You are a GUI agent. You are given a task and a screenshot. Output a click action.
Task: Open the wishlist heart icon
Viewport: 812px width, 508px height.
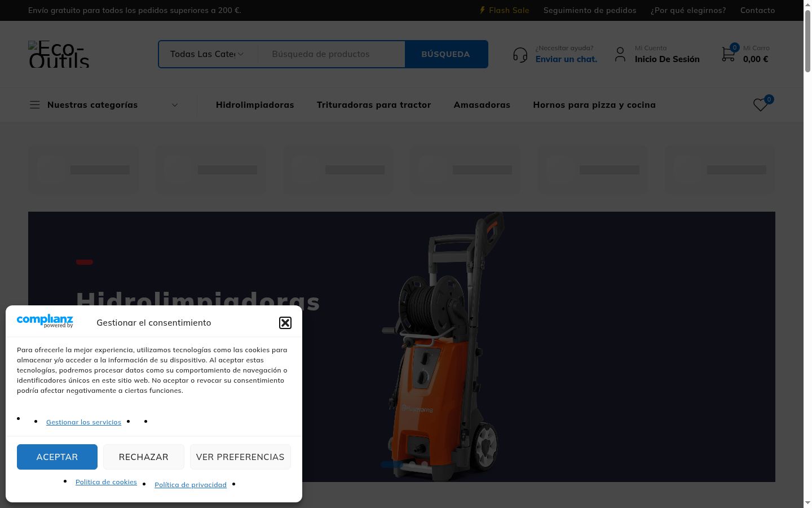point(761,105)
